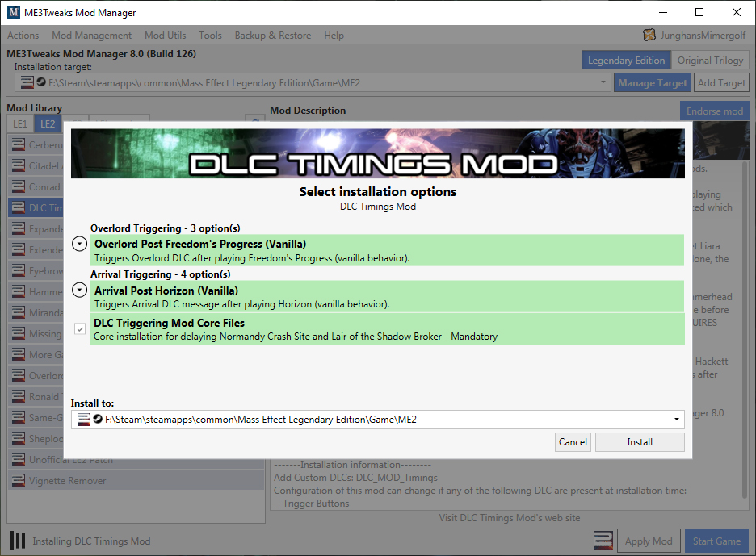Click the icon beside the Overlord mod row
The height and width of the screenshot is (556, 756).
click(x=19, y=375)
